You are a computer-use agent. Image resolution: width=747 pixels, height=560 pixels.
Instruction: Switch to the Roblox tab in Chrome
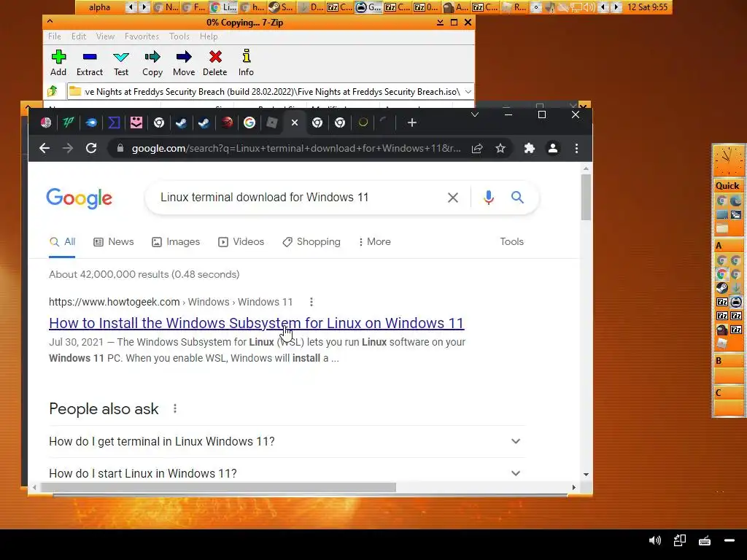pyautogui.click(x=272, y=122)
